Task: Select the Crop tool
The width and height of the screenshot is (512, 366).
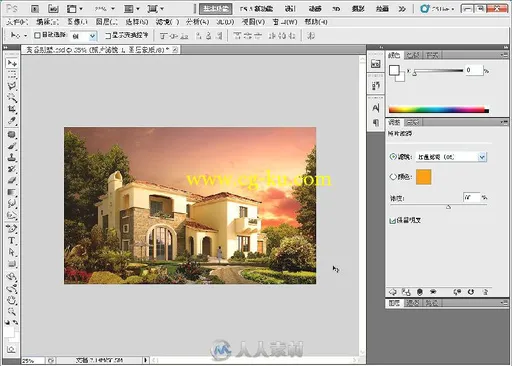Action: 12,109
